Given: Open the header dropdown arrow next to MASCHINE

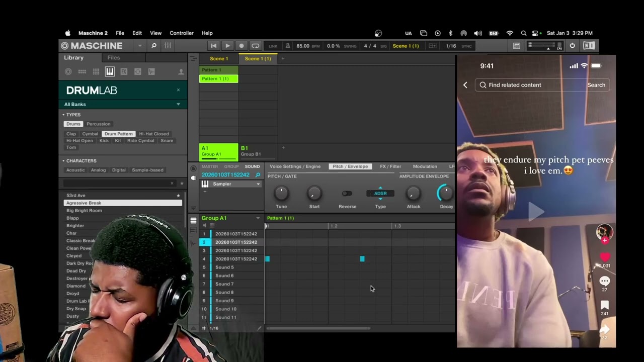Looking at the screenshot, I should (x=140, y=46).
